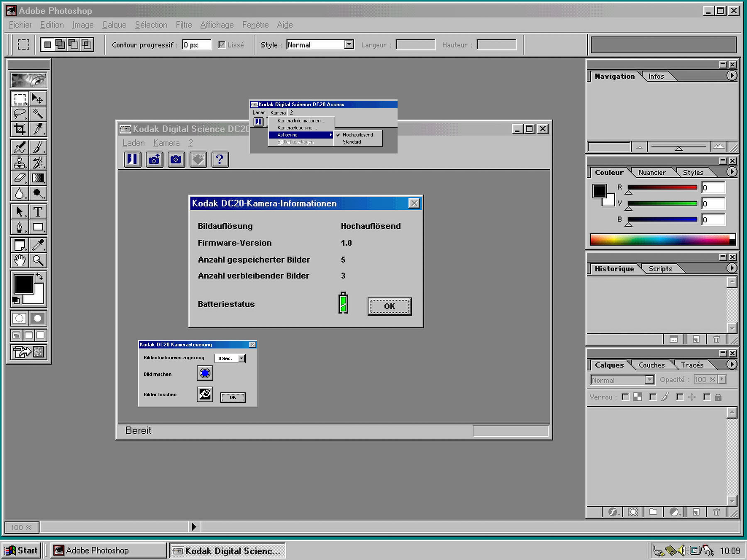Viewport: 747px width, 560px height.
Task: Select the Magic Wand tool
Action: pos(38,114)
